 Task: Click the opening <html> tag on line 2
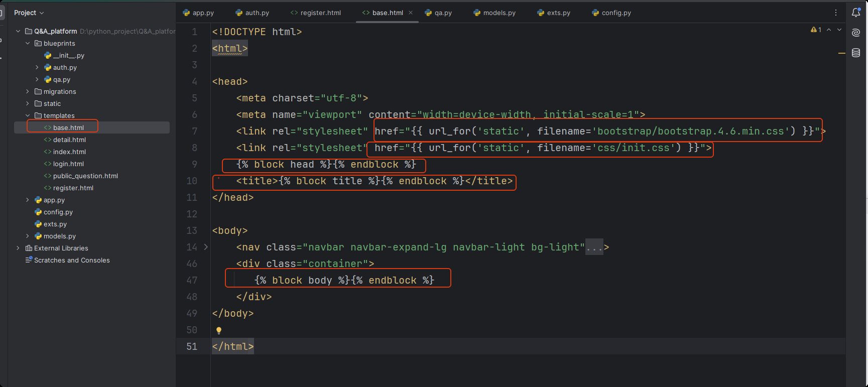(x=230, y=48)
